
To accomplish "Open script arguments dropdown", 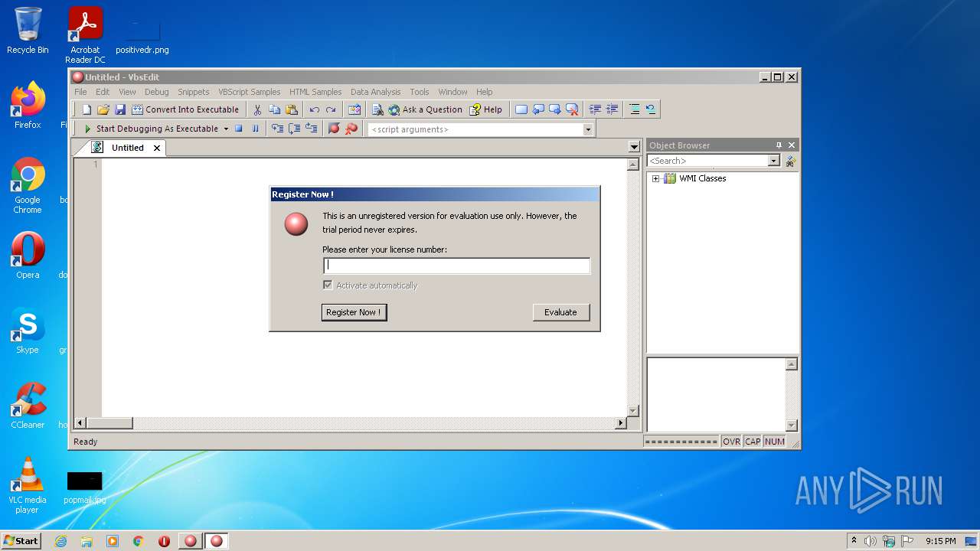I will (588, 129).
